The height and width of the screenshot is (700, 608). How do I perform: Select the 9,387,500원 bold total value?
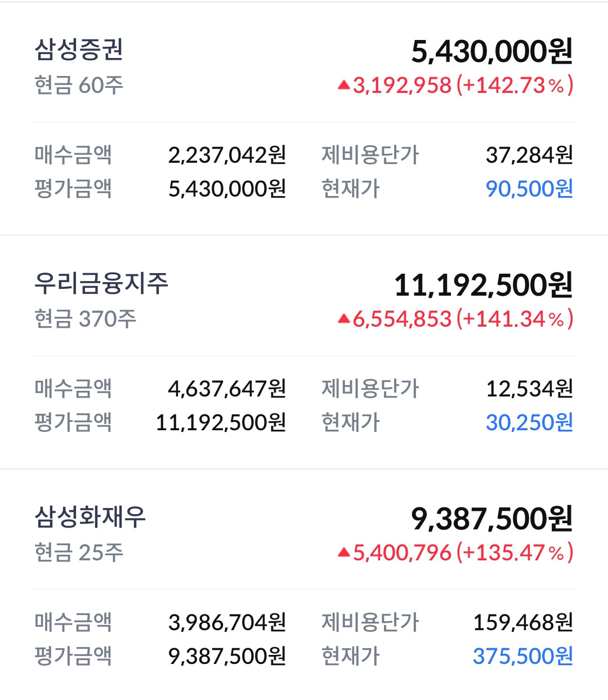click(x=492, y=519)
